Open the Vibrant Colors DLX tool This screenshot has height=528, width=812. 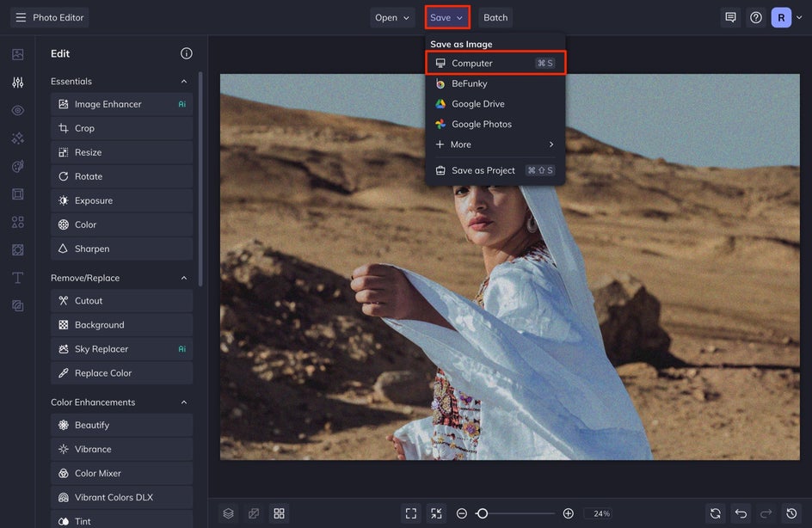(x=121, y=497)
